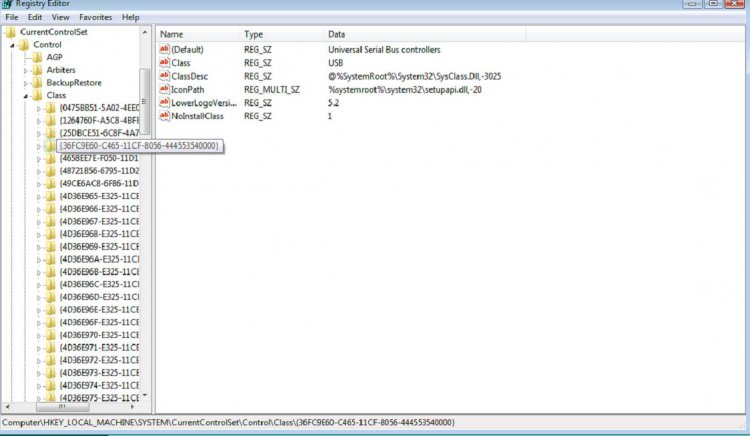Click the BackupRestore folder icon
The image size is (750, 436).
point(37,83)
